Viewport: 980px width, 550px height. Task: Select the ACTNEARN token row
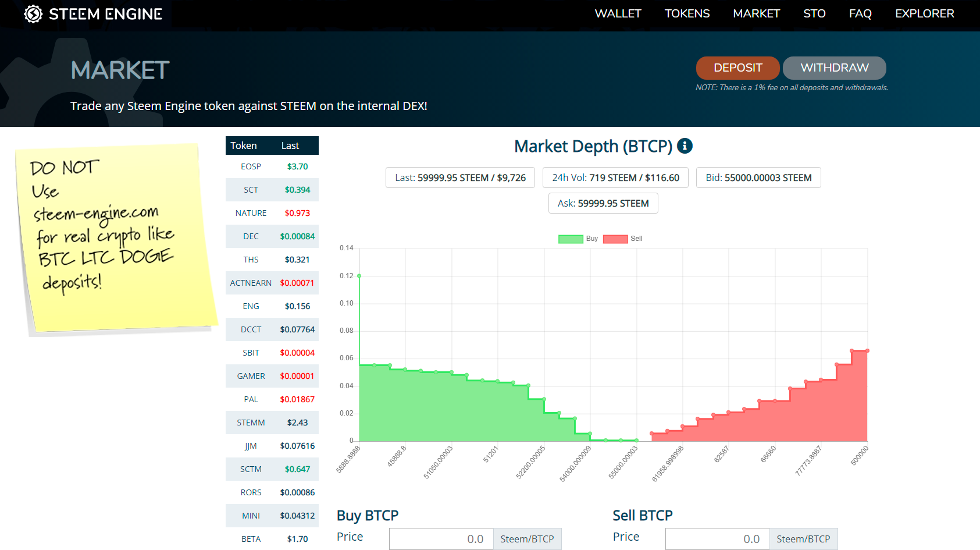(272, 283)
